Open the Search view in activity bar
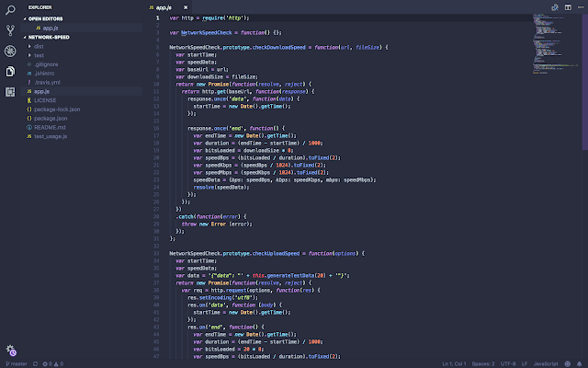 10,10
